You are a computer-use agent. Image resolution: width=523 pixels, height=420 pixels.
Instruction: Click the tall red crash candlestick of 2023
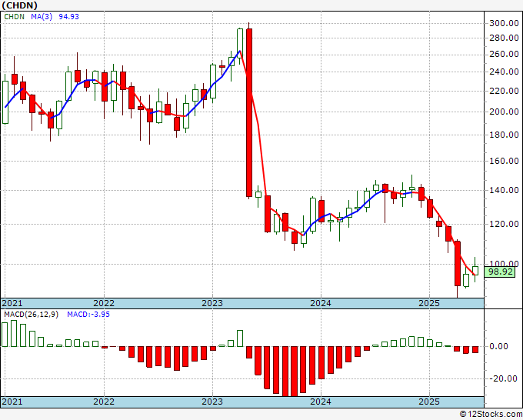[249, 113]
